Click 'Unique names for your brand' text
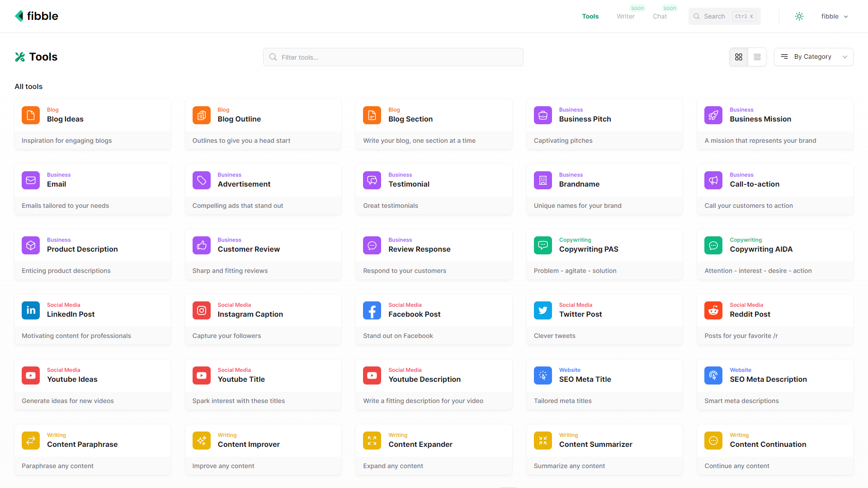This screenshot has width=868, height=488. click(x=578, y=206)
